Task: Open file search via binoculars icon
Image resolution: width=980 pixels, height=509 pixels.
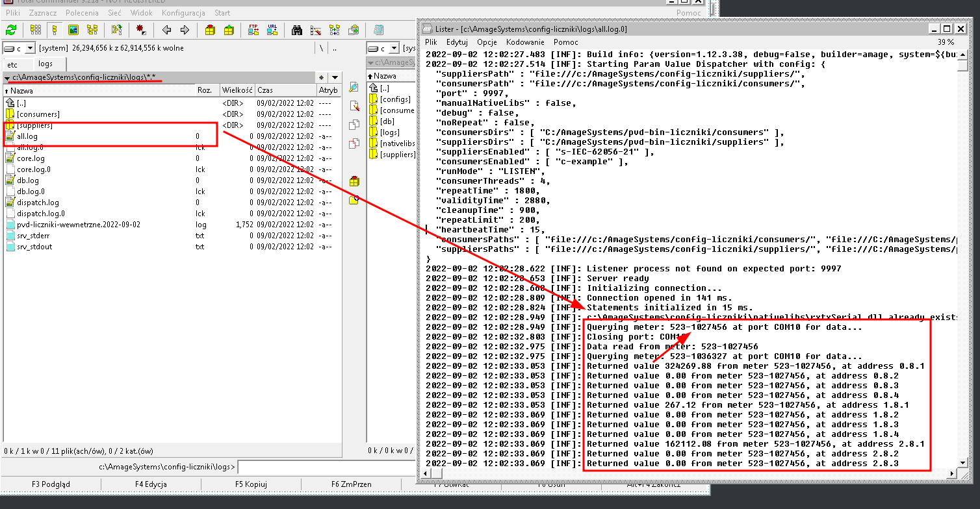Action: pos(297,30)
